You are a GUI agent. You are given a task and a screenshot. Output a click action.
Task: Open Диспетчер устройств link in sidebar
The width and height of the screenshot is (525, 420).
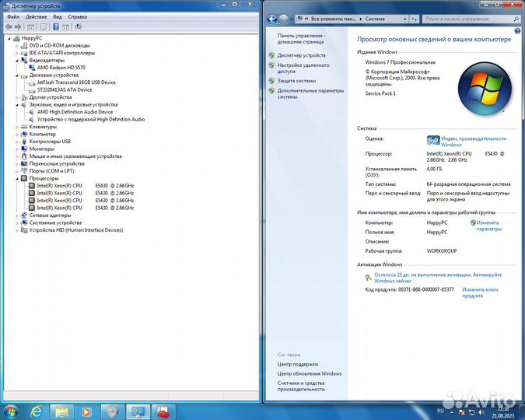[x=301, y=55]
